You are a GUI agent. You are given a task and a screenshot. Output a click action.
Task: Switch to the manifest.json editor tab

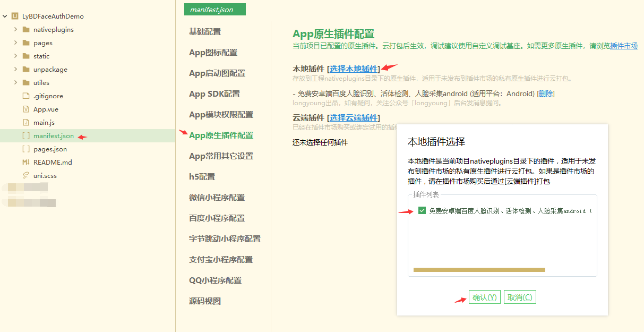click(215, 10)
